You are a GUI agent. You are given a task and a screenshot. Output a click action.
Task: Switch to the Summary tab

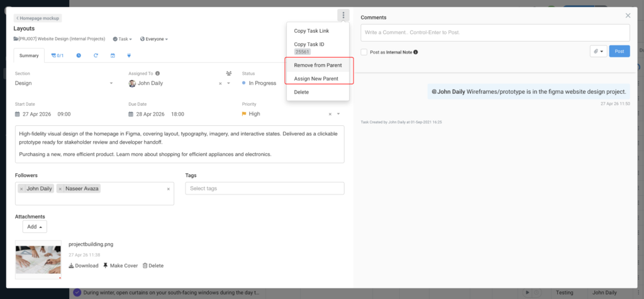29,55
